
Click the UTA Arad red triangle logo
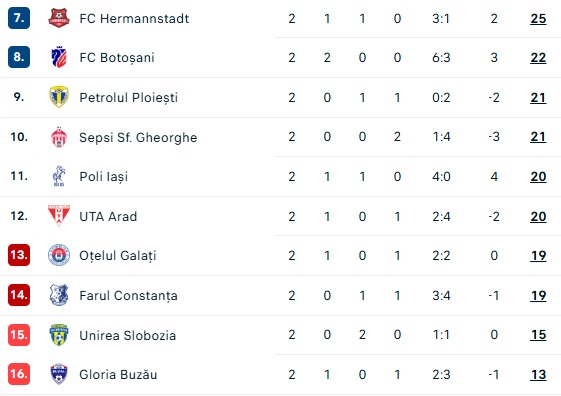(59, 216)
